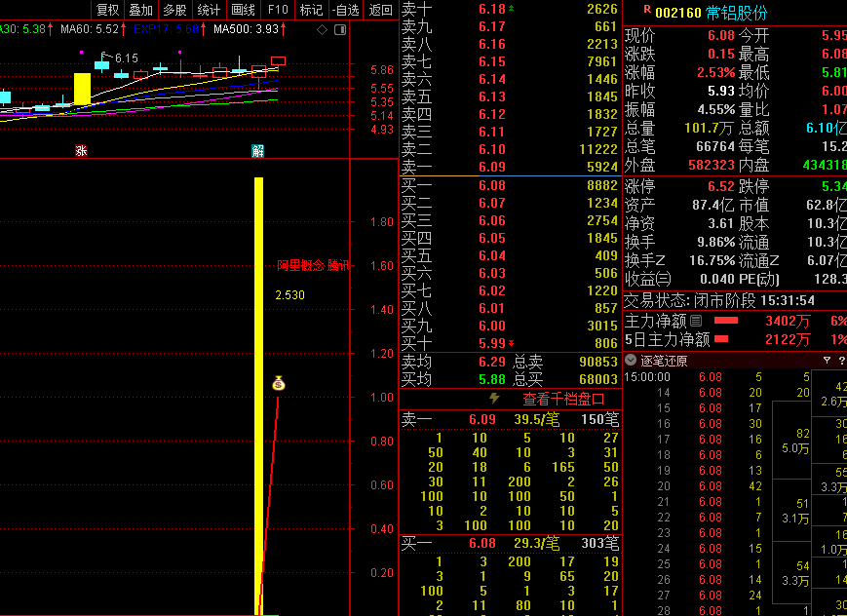Click the diamond icon beside MA500
This screenshot has width=847, height=616.
[322, 29]
